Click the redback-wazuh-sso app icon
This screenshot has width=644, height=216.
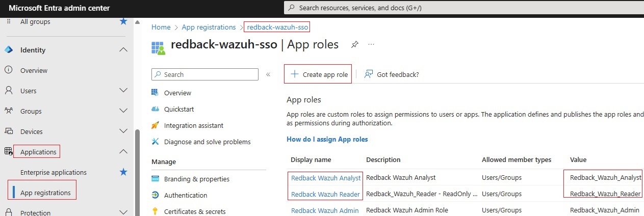pos(159,47)
